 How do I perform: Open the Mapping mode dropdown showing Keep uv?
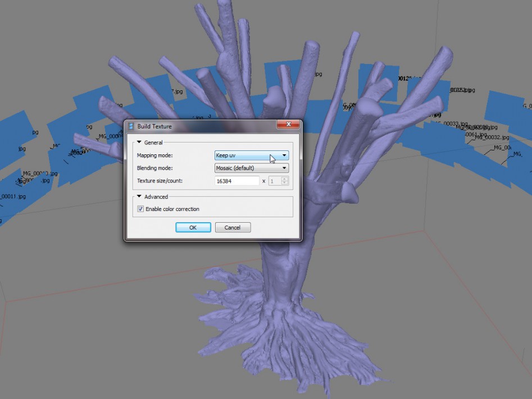(x=252, y=155)
